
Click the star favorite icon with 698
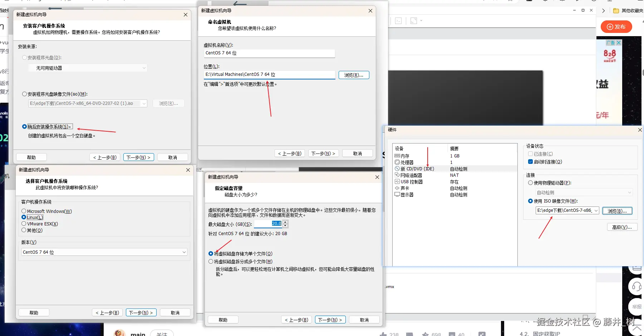tap(426, 335)
